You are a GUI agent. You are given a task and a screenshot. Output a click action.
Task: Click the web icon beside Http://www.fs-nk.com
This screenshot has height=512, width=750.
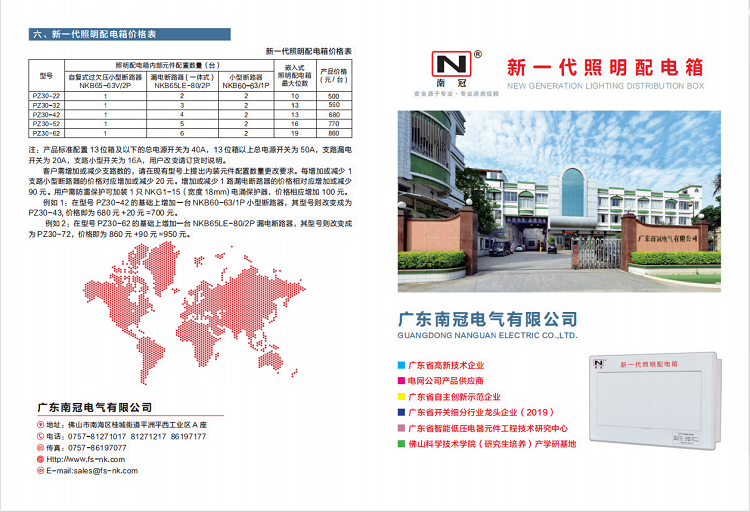tap(40, 459)
